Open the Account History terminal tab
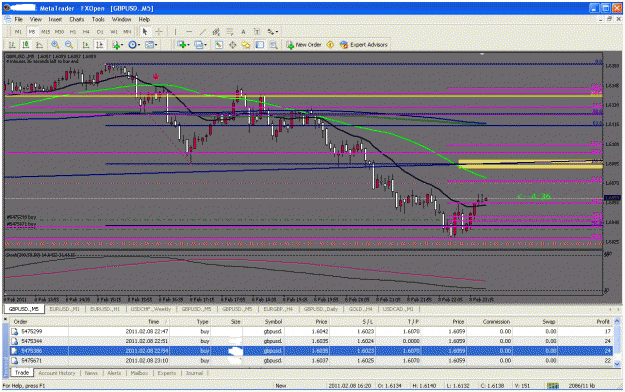Viewport: 625px width, 392px height. point(57,373)
